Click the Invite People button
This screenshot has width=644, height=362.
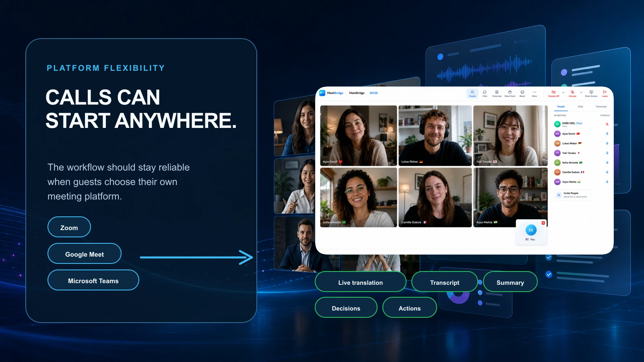[x=573, y=195]
